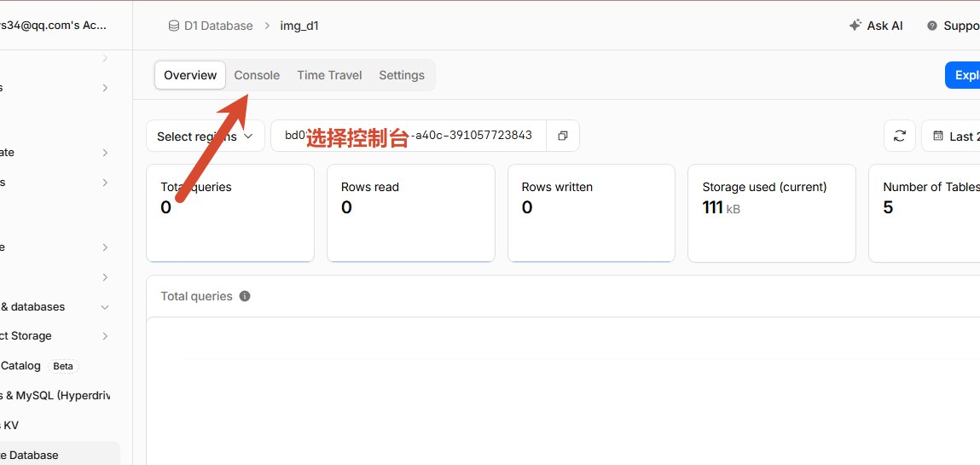Select the Storage used metric card
The height and width of the screenshot is (465, 980).
pyautogui.click(x=771, y=213)
